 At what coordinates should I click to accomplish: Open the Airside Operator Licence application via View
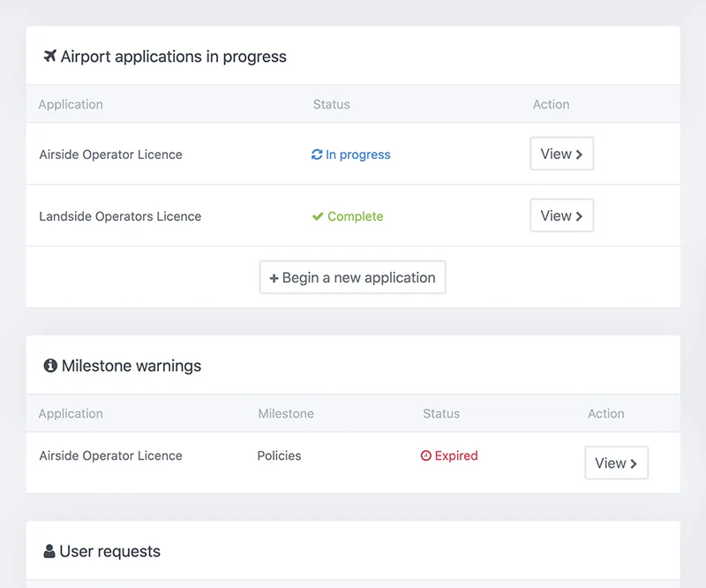click(x=561, y=154)
